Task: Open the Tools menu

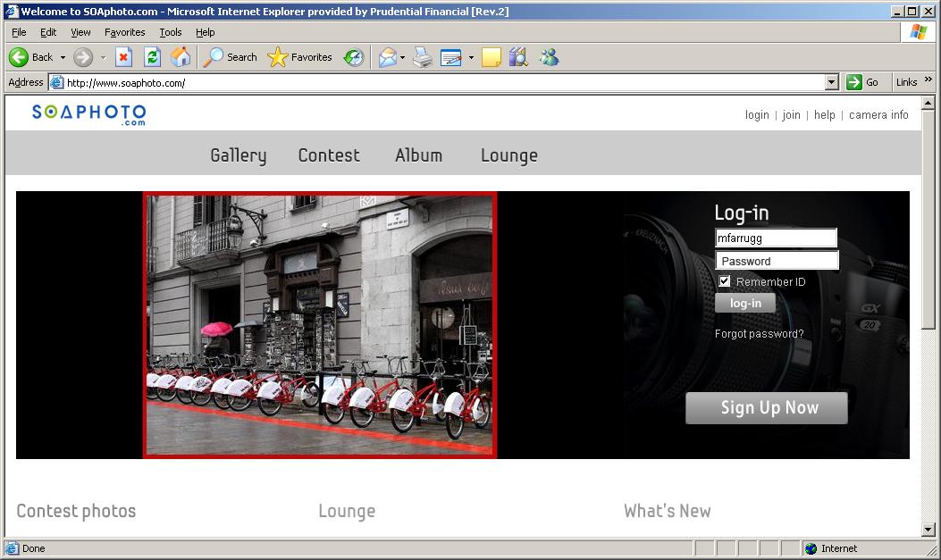Action: 170,32
